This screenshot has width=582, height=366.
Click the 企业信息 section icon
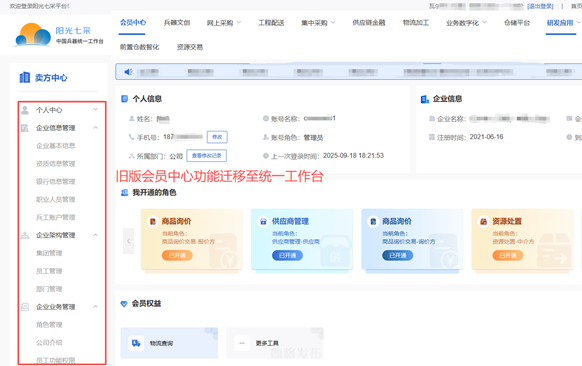[425, 99]
